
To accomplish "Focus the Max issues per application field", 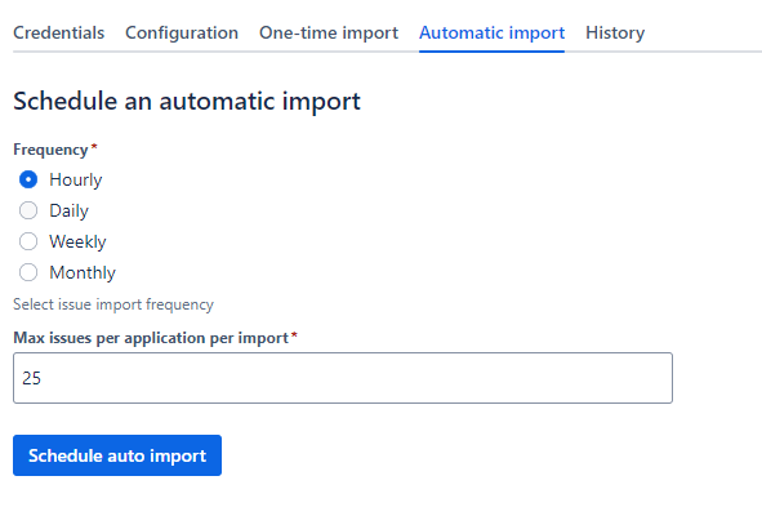I will [342, 378].
